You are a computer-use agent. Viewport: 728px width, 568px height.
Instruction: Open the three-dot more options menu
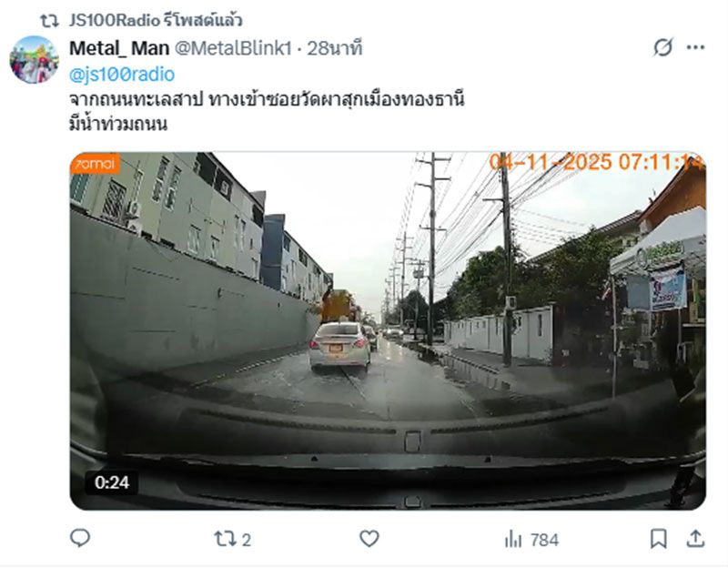click(695, 47)
